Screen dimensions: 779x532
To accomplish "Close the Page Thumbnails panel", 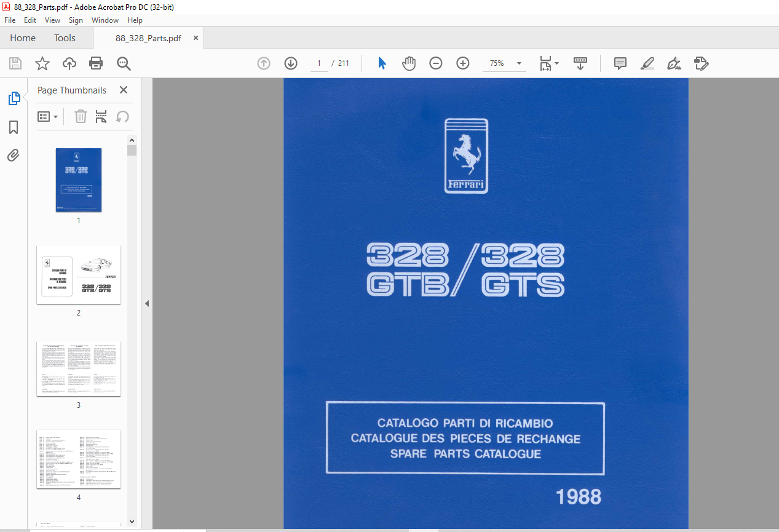I will point(124,90).
